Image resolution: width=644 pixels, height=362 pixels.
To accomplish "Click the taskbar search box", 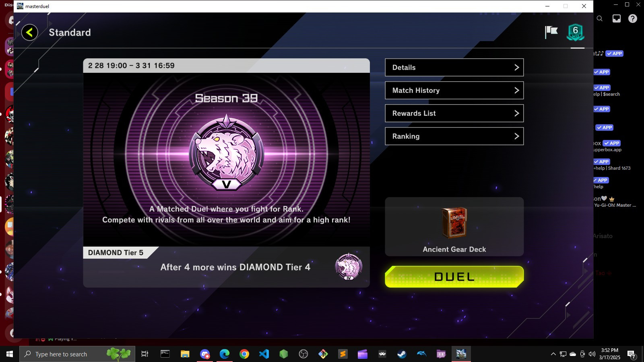I will click(x=77, y=354).
